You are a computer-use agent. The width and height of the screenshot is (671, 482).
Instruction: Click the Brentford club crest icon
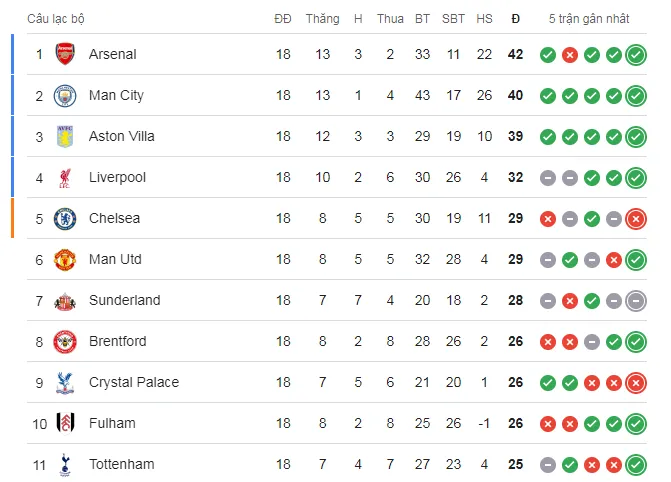65,341
